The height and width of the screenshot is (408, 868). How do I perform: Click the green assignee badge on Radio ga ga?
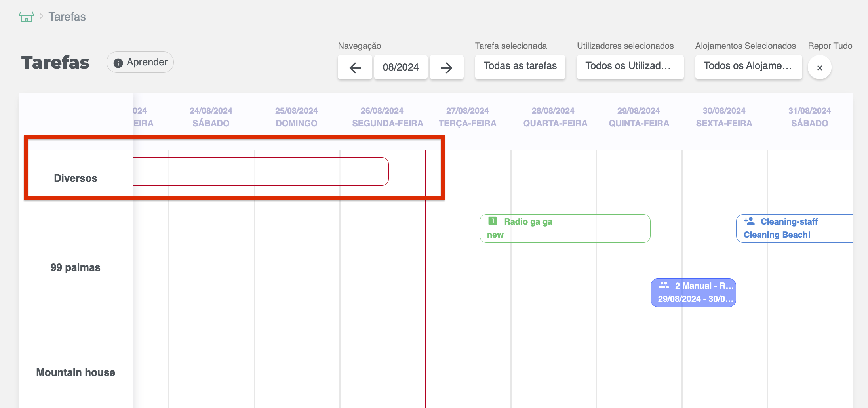click(492, 222)
